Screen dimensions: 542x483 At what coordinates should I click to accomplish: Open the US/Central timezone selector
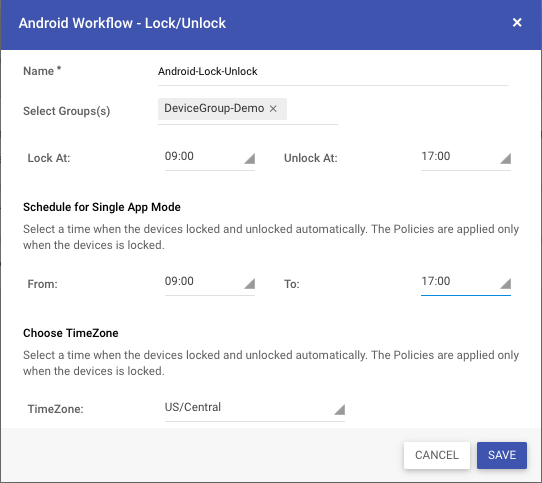point(254,409)
